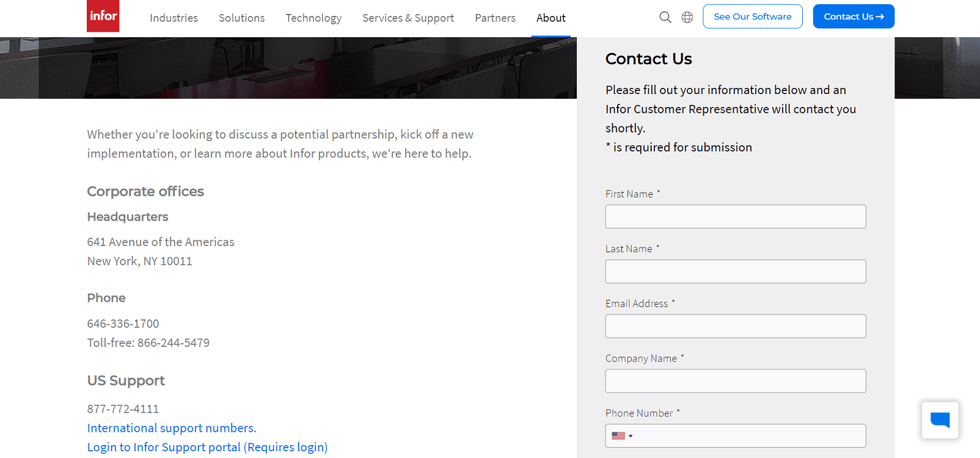The image size is (980, 458).
Task: Select the New York, NY 10011 line
Action: coord(139,261)
